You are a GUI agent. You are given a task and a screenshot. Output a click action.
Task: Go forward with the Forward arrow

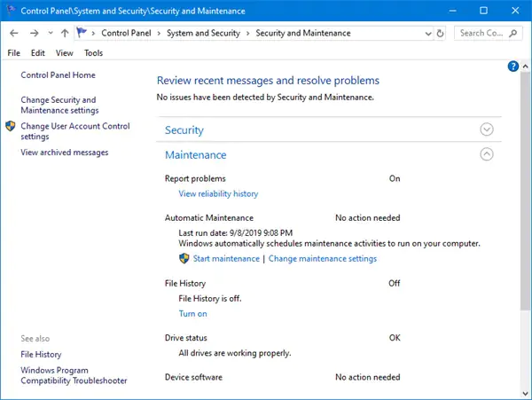tap(35, 33)
